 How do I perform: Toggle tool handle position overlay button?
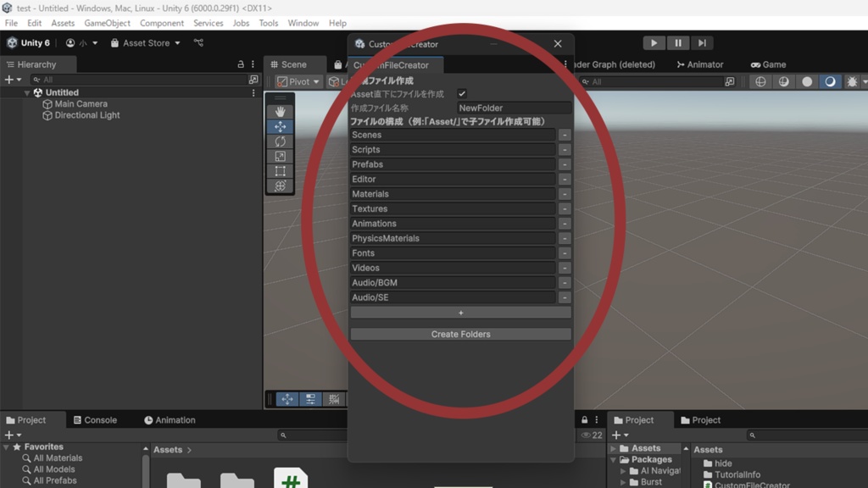pos(287,399)
